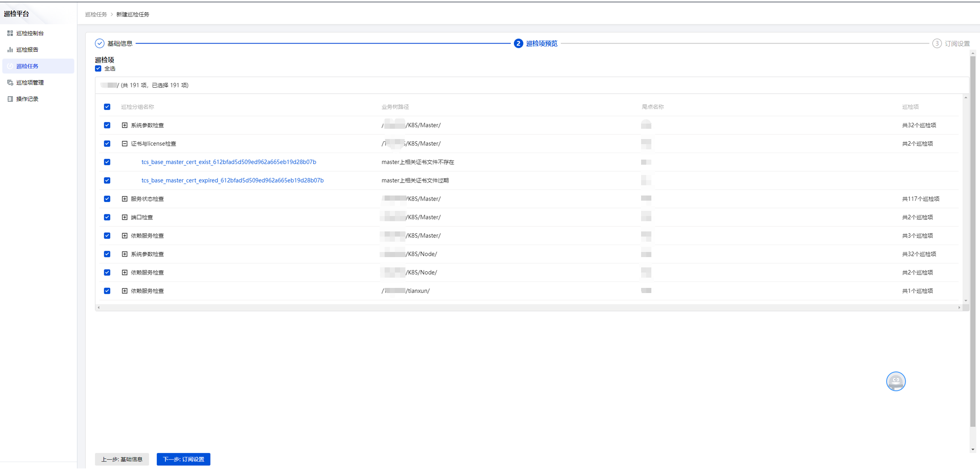The width and height of the screenshot is (980, 474).
Task: Collapse the 证书与license检查 group
Action: (124, 144)
